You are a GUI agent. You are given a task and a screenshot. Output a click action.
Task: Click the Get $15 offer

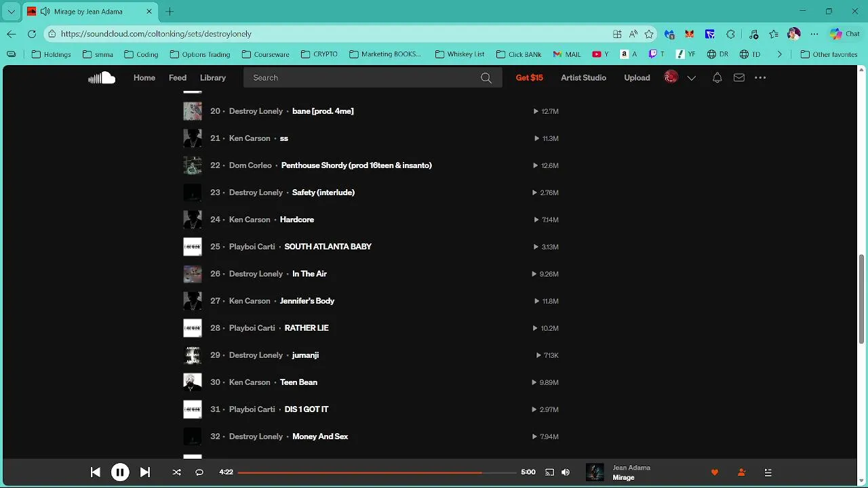pyautogui.click(x=529, y=78)
